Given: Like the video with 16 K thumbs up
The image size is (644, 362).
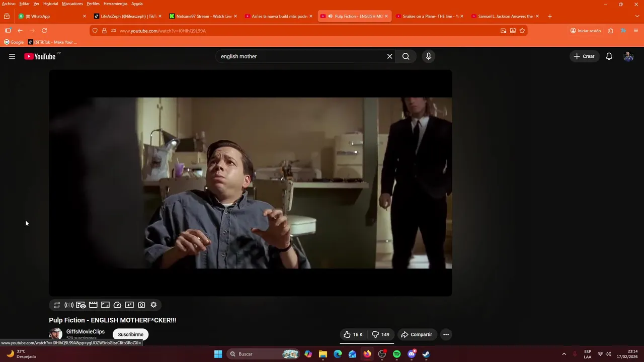Looking at the screenshot, I should [x=353, y=334].
